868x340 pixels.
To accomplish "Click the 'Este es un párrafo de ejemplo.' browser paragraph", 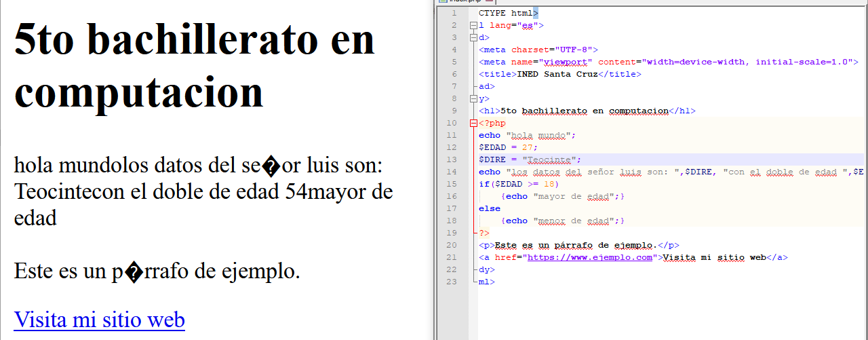I will coord(157,271).
